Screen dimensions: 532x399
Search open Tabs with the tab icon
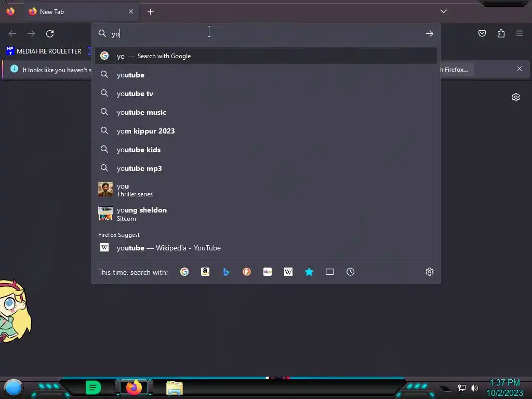coord(330,272)
